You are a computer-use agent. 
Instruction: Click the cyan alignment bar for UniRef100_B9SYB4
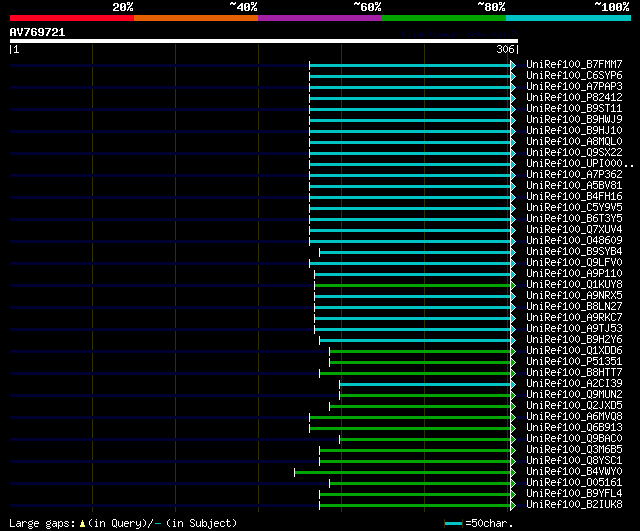coord(415,252)
